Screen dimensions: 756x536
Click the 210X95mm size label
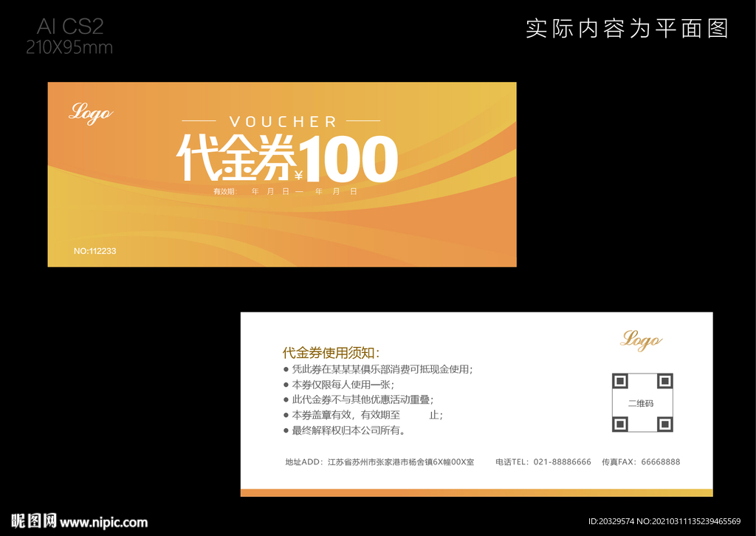click(69, 47)
